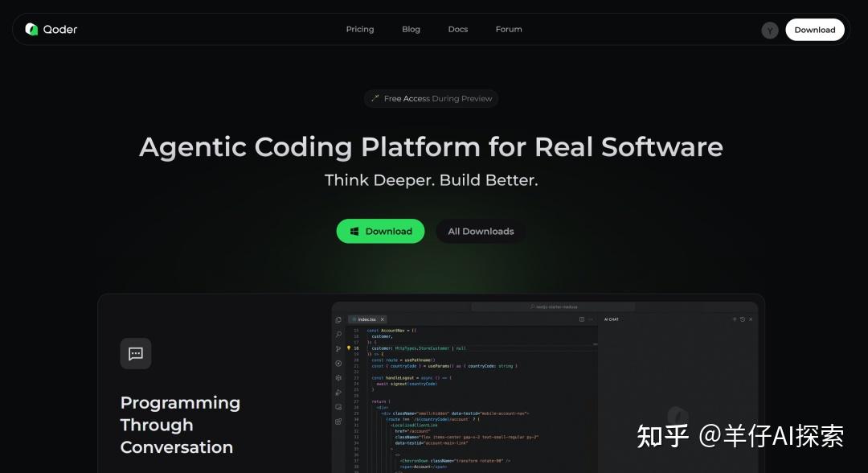
Task: Click the lightbulb on line 18
Action: point(349,348)
